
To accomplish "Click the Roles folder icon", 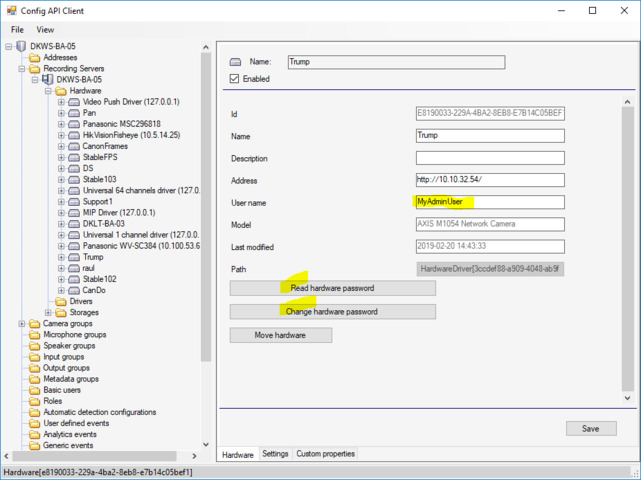I will coord(35,401).
